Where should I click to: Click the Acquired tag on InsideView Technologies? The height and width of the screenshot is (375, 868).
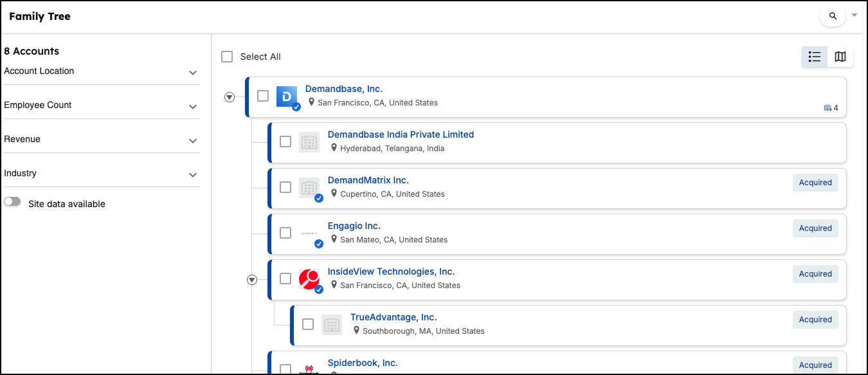pos(815,274)
